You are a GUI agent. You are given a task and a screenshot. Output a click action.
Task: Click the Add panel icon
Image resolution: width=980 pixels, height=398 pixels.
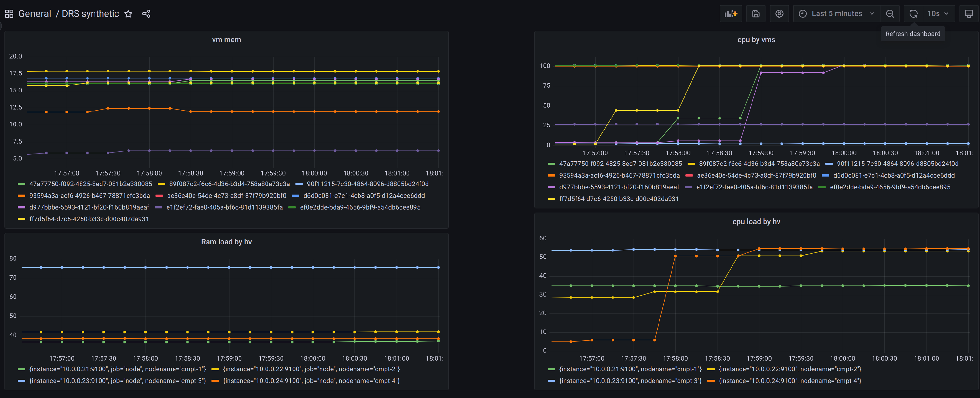point(731,14)
